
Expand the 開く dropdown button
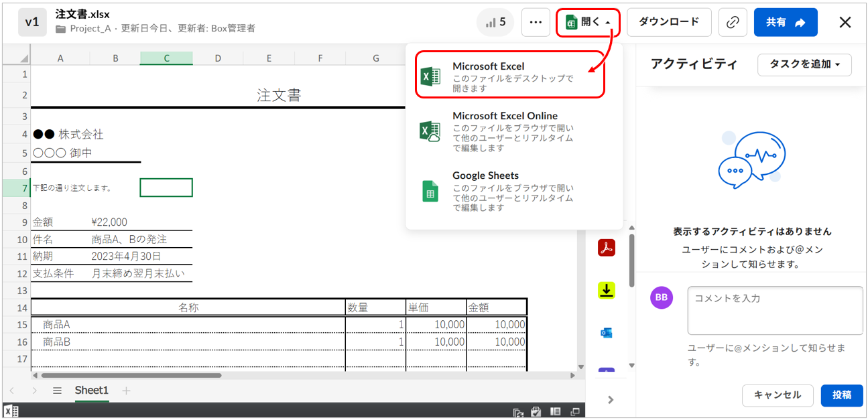coord(588,22)
